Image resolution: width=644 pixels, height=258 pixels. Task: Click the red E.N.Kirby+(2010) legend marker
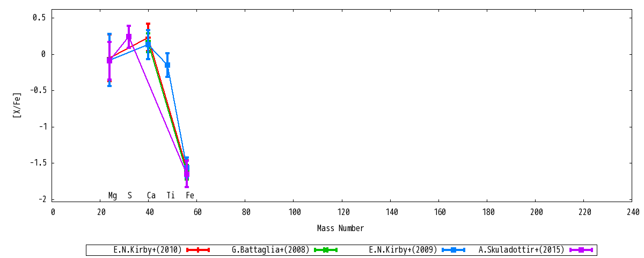[197, 250]
